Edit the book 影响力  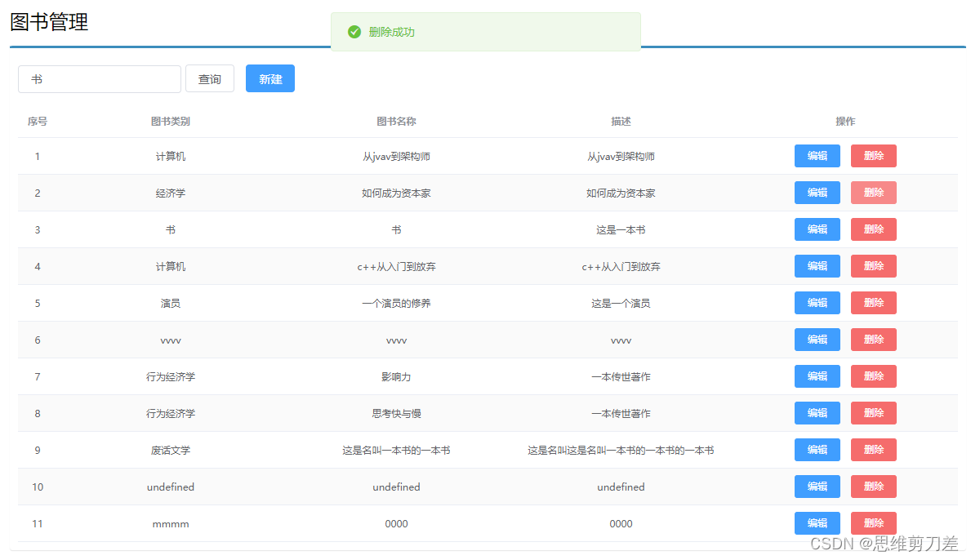pyautogui.click(x=817, y=376)
